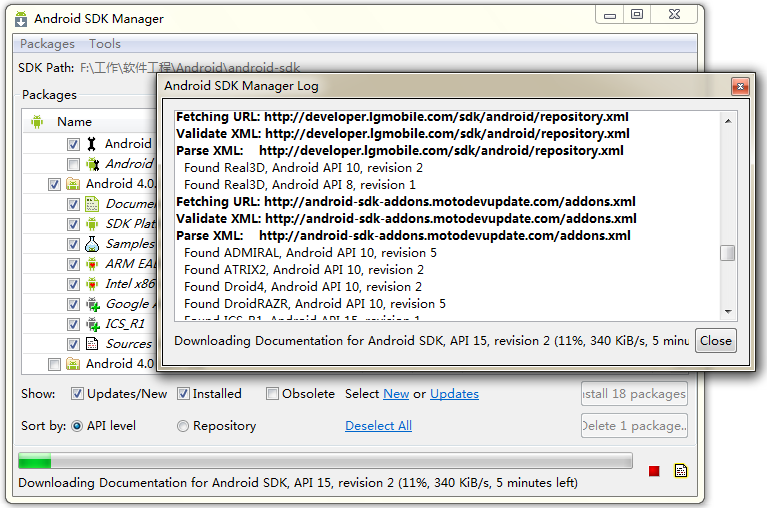Click the italic Android platform-tools row icon
The width and height of the screenshot is (767, 508).
tap(92, 164)
